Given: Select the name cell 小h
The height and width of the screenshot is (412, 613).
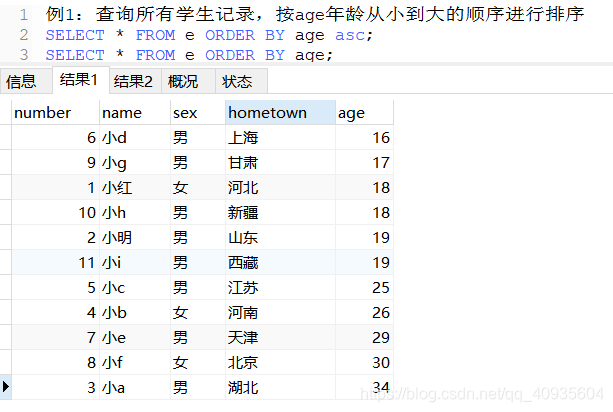Looking at the screenshot, I should [x=135, y=213].
